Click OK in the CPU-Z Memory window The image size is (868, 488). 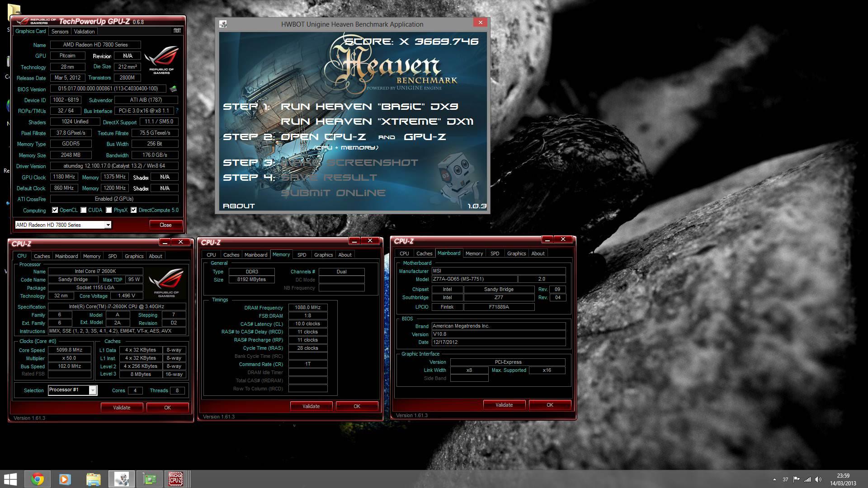[x=357, y=406]
